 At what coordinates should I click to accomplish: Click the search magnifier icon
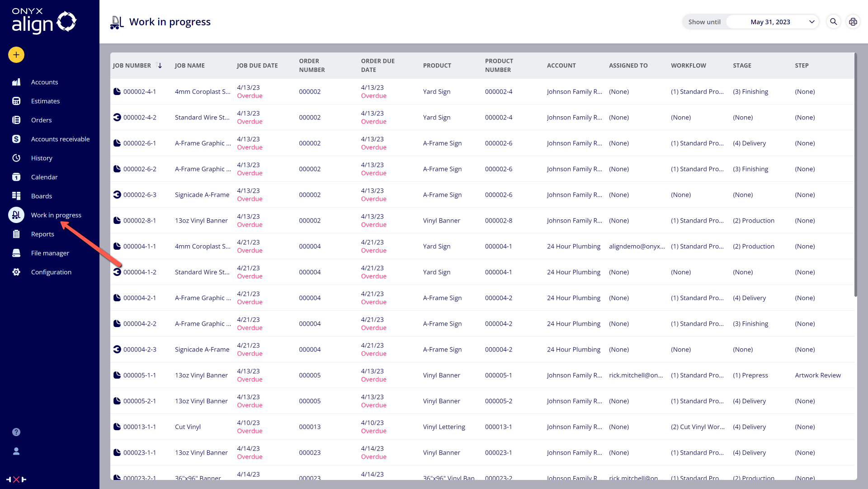[x=834, y=22]
